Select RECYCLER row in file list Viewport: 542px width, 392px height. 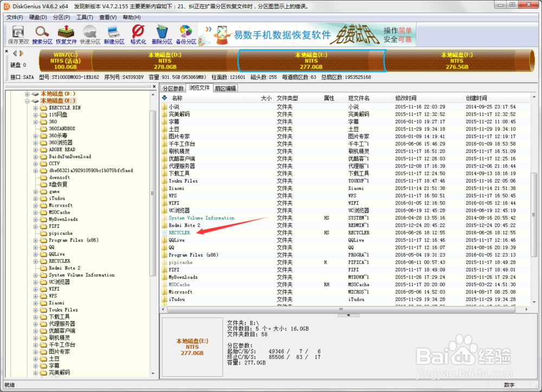click(x=346, y=233)
